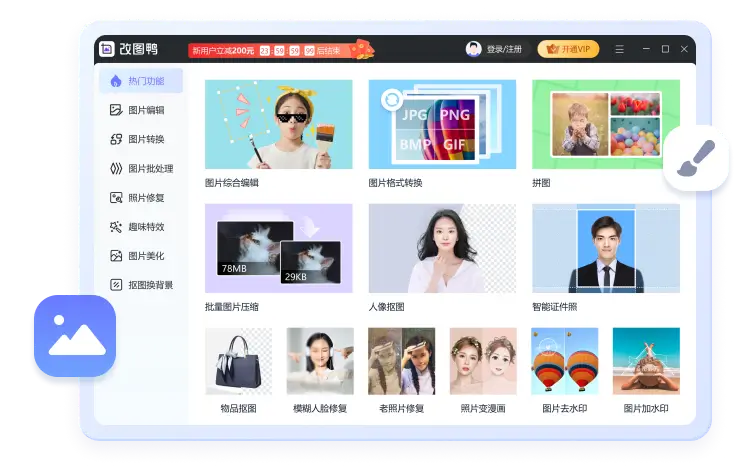Viewport: 756px width, 469px height.
Task: Click the 图片综合编辑 text label
Action: coord(231,183)
